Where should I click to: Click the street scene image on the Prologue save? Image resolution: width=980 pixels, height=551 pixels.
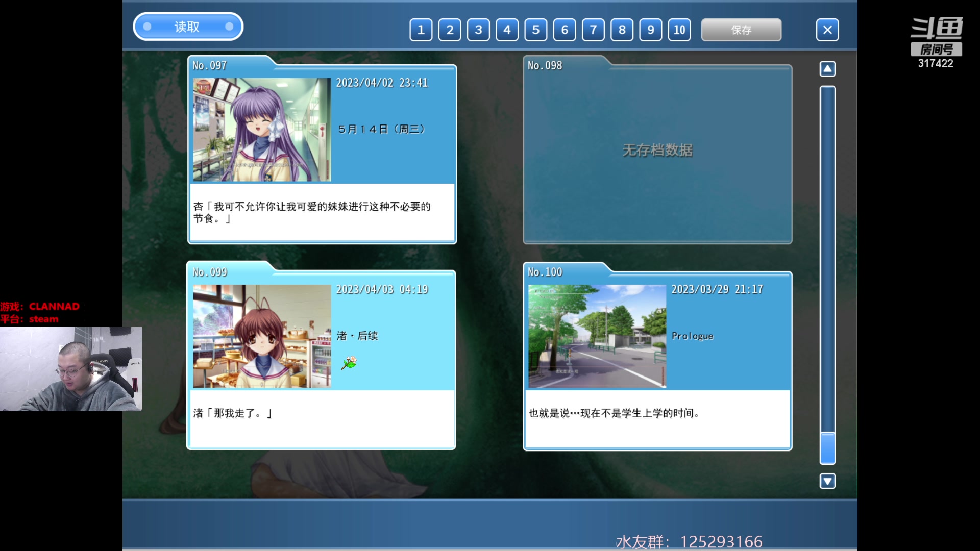(596, 336)
